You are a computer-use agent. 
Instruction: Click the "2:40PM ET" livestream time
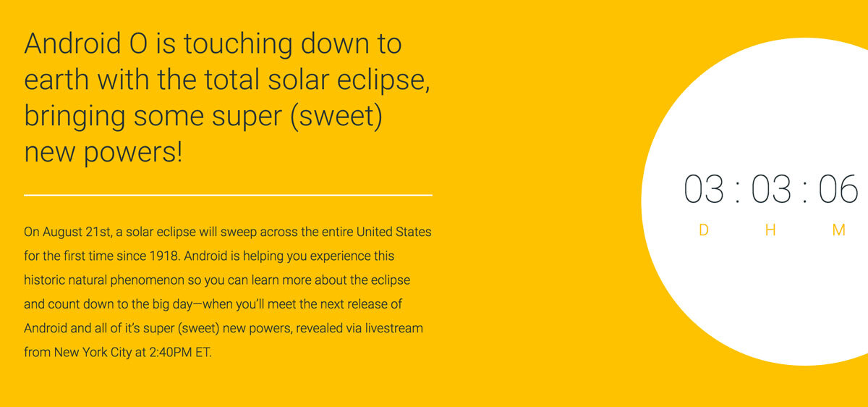pyautogui.click(x=182, y=353)
